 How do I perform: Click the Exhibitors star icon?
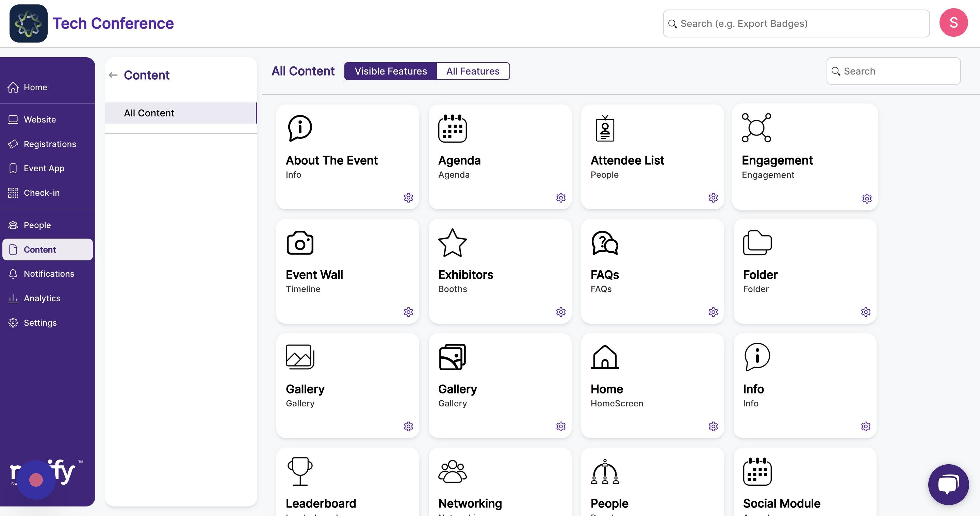(x=452, y=243)
